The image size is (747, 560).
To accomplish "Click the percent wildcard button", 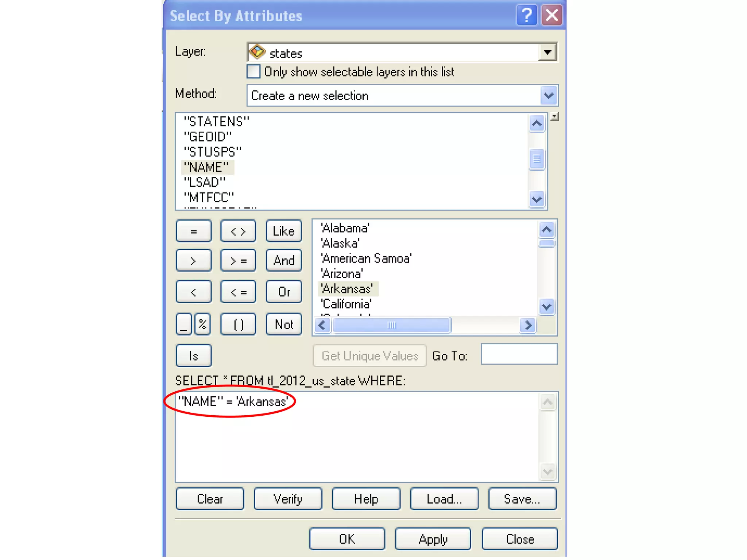I will pyautogui.click(x=202, y=324).
